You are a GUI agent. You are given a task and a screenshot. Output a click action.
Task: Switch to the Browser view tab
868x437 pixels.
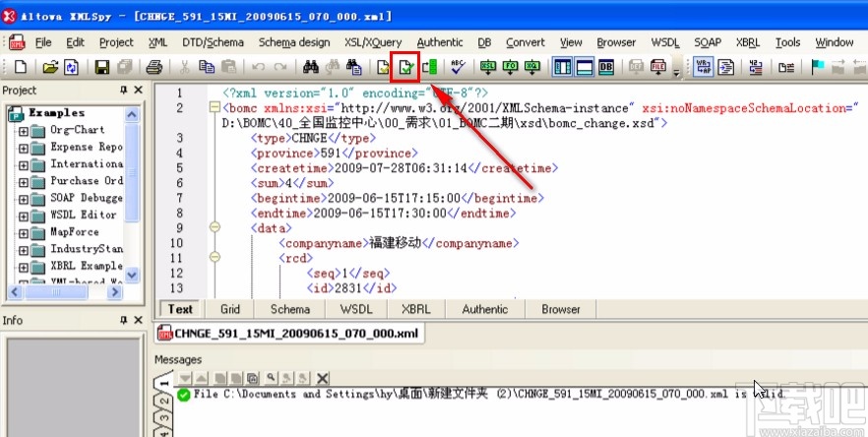tap(561, 309)
